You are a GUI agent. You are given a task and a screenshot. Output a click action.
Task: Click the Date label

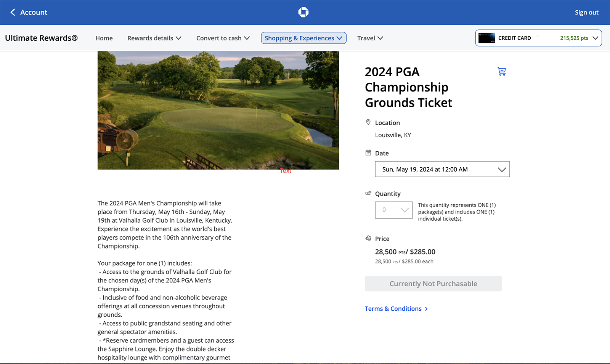tap(382, 153)
